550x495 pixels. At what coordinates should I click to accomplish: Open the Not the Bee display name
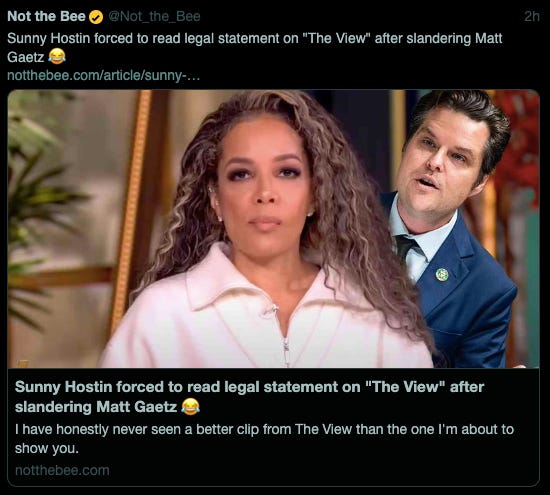[x=46, y=16]
